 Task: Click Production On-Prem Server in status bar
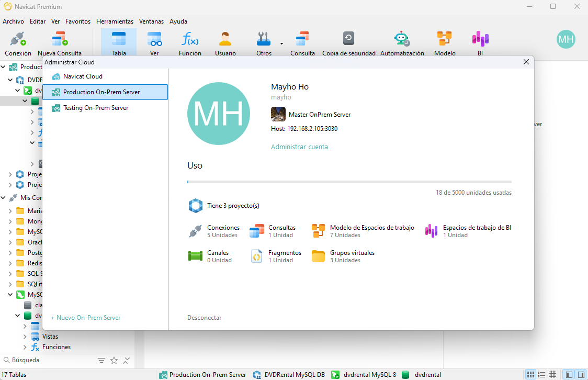[203, 375]
